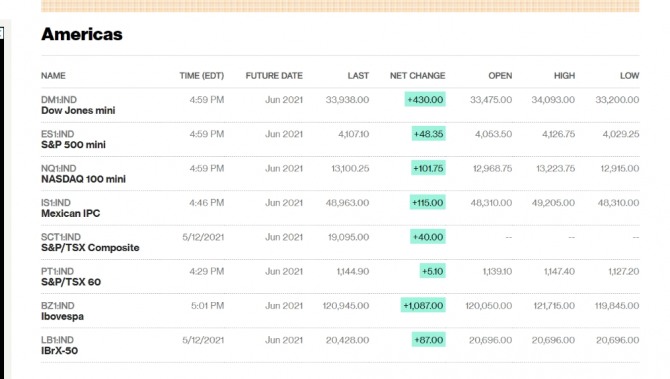The image size is (670, 379).
Task: Open the IBrX-50 futures link
Action: (x=59, y=350)
